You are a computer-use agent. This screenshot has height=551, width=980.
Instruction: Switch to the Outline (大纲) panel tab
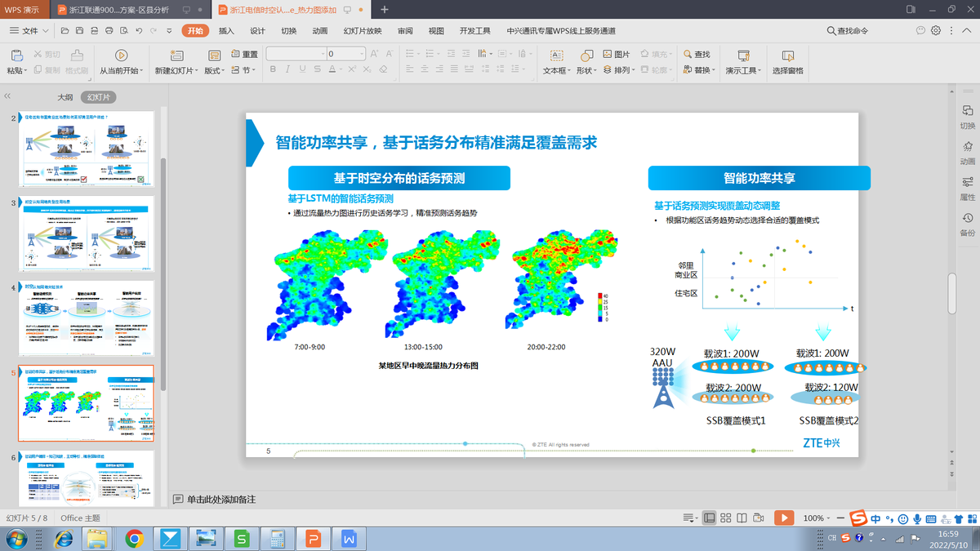65,97
